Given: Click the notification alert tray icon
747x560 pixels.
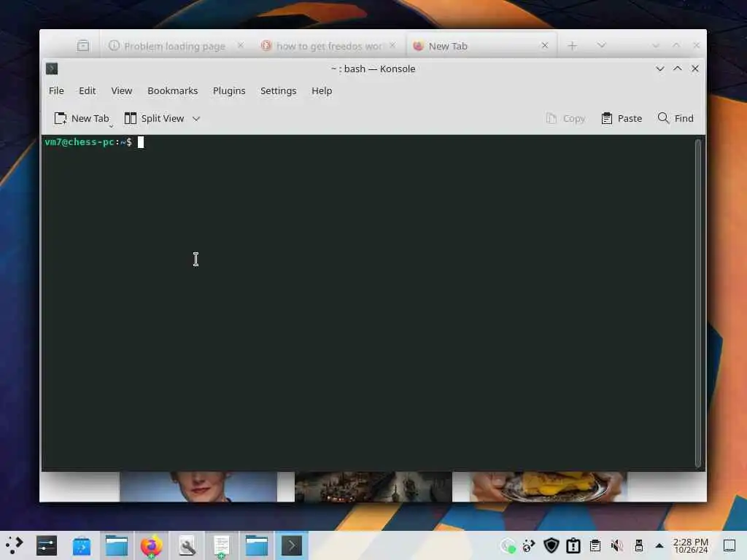Looking at the screenshot, I should tap(573, 545).
